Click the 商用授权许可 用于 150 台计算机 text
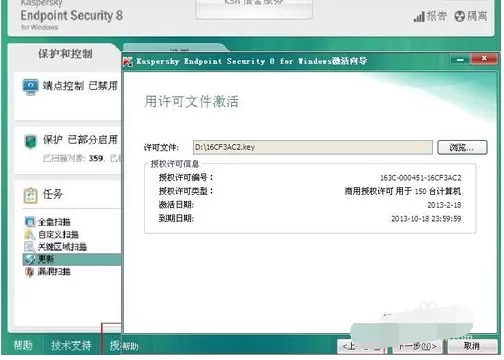This screenshot has height=360, width=504. [x=403, y=191]
